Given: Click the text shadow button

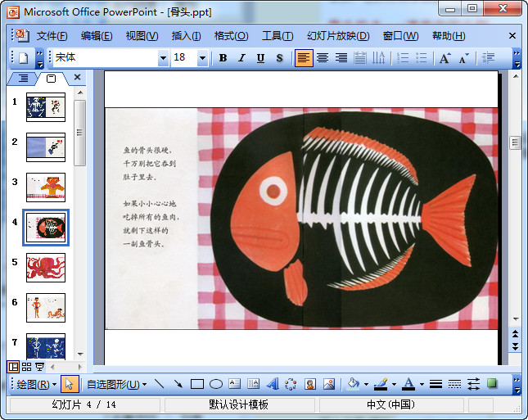Looking at the screenshot, I should 279,58.
